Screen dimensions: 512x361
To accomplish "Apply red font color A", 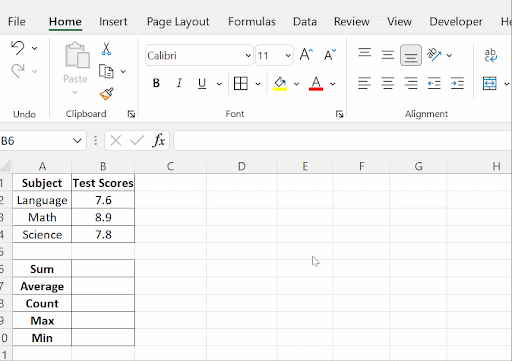I will [x=316, y=83].
